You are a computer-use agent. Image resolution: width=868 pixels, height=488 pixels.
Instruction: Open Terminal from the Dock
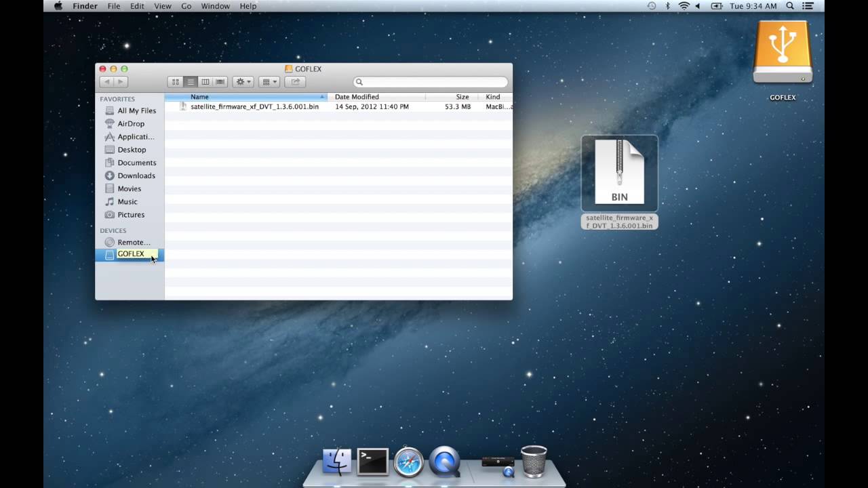click(x=373, y=461)
